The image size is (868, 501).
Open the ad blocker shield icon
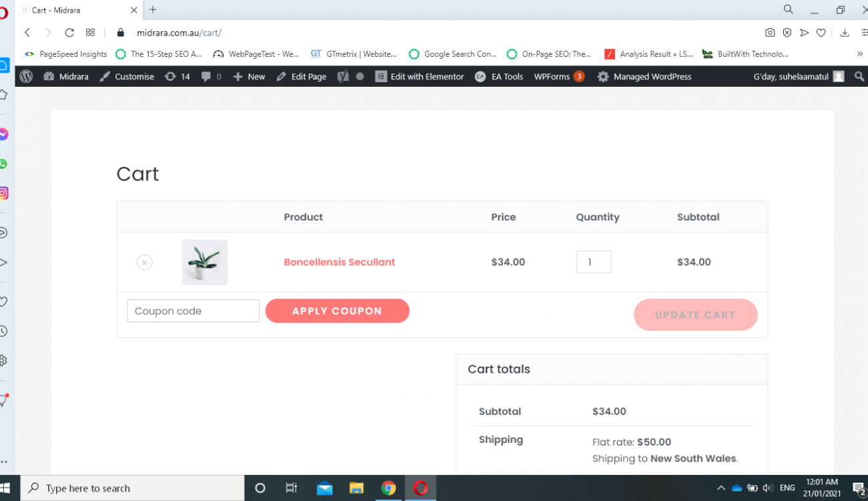tap(787, 33)
